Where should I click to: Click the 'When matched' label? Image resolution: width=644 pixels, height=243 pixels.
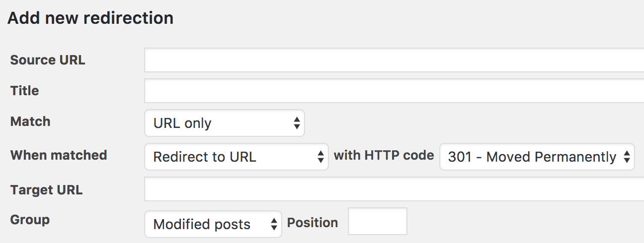[x=59, y=155]
